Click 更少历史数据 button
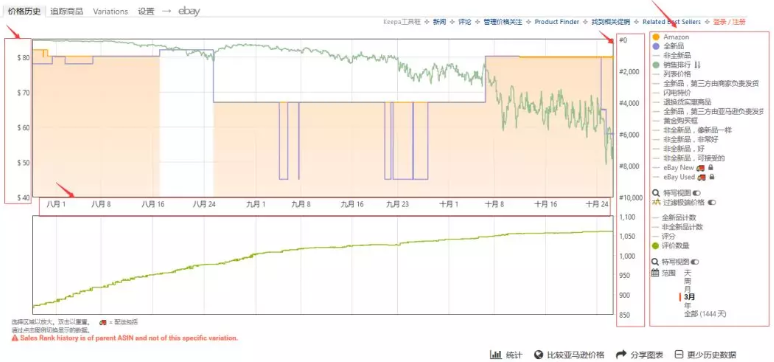Image resolution: width=774 pixels, height=362 pixels. [x=711, y=355]
